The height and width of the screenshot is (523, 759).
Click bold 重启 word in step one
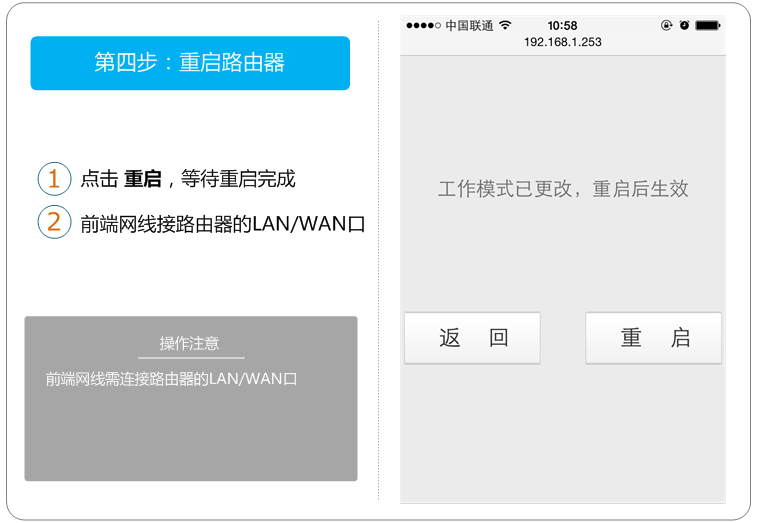(x=142, y=180)
